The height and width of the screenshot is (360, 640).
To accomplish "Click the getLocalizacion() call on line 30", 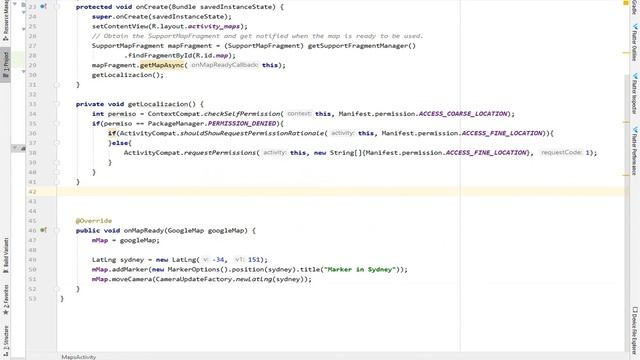I will coord(127,75).
